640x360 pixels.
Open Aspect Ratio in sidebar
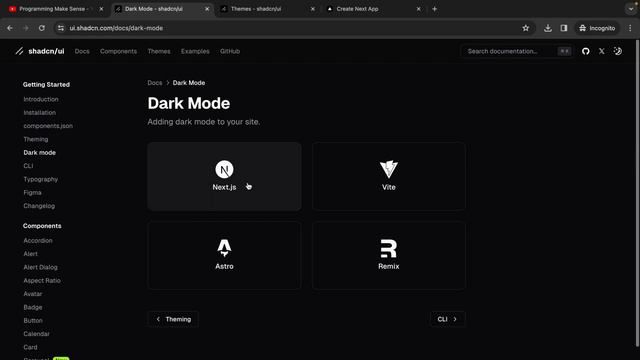click(42, 280)
